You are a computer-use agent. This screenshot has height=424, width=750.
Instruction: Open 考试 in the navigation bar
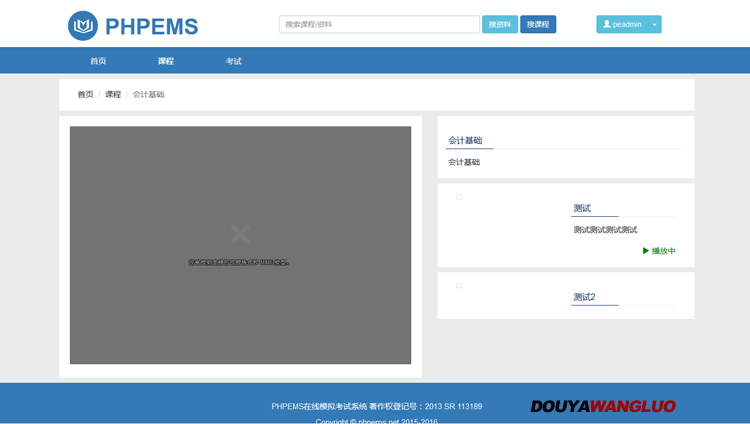point(234,61)
